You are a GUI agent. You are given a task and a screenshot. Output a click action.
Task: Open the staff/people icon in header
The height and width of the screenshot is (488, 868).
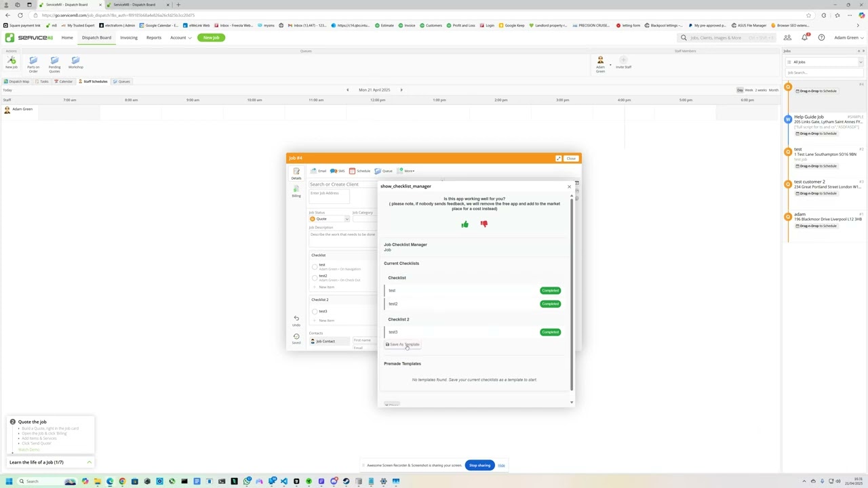pyautogui.click(x=787, y=38)
